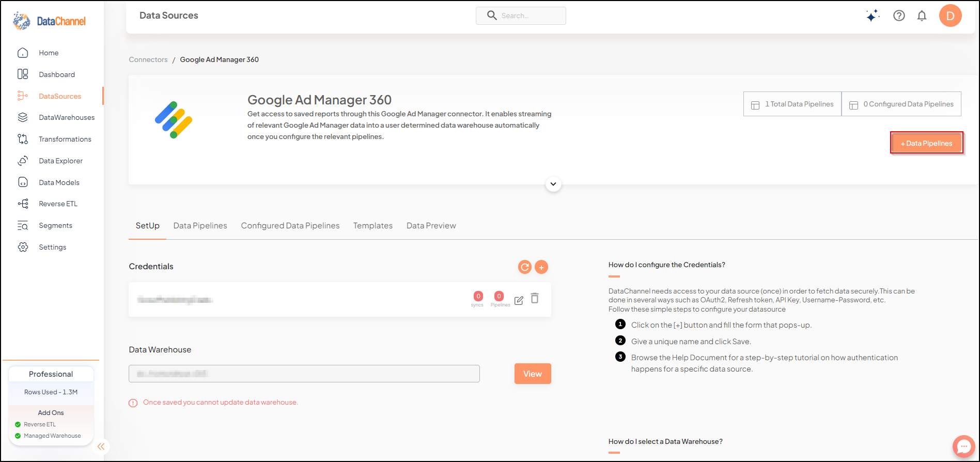Go to Connectors breadcrumb

click(x=148, y=59)
